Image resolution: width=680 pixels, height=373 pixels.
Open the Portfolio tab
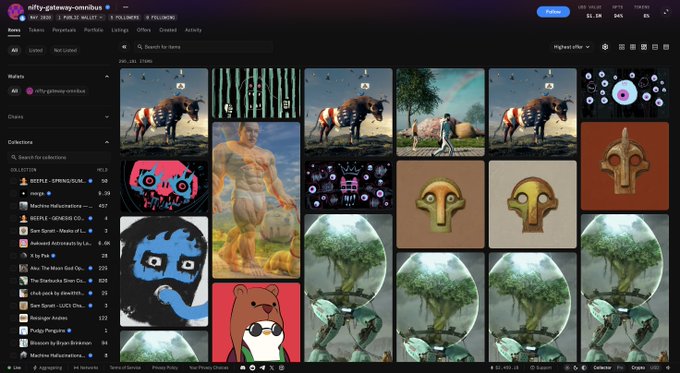[94, 30]
